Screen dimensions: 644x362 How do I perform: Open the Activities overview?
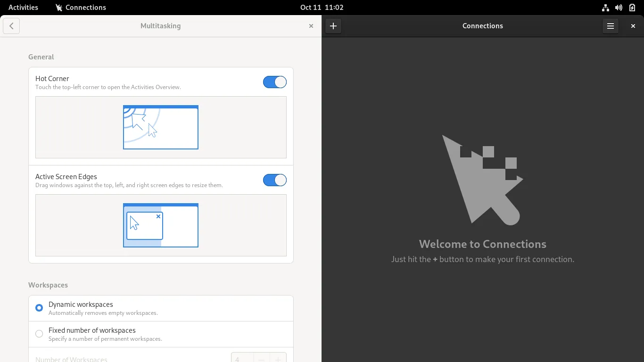(23, 8)
